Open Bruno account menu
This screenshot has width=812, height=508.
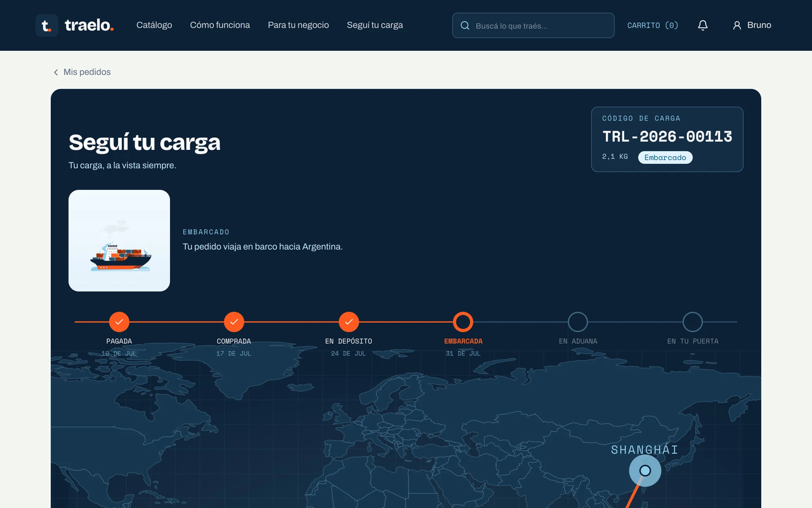752,25
